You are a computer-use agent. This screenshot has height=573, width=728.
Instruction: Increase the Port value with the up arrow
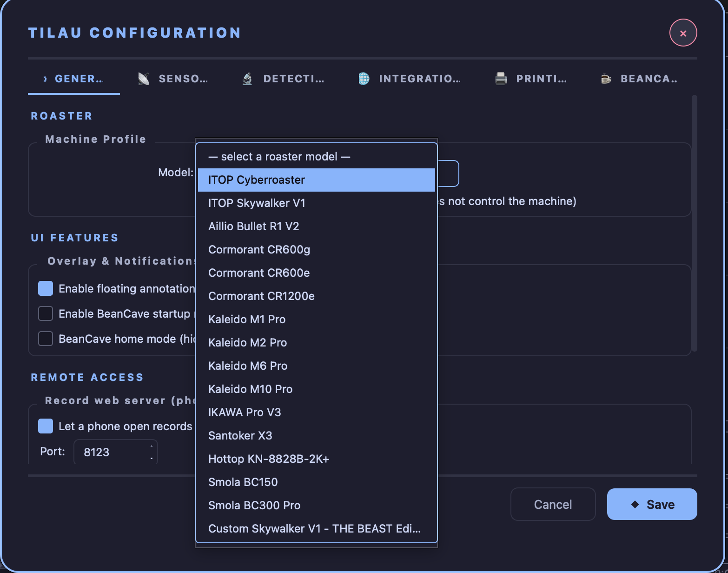point(152,446)
